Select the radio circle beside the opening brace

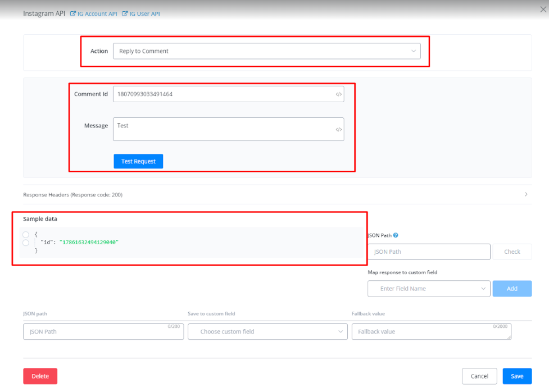pyautogui.click(x=26, y=234)
